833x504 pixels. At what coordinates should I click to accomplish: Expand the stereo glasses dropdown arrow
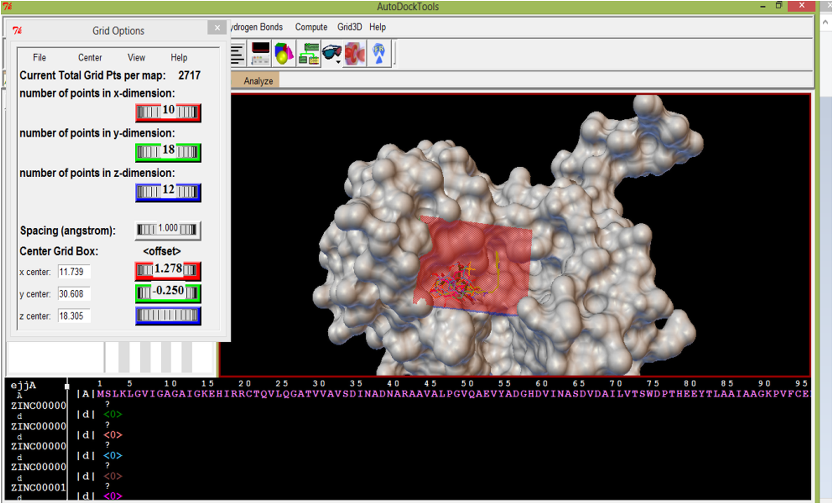click(338, 62)
